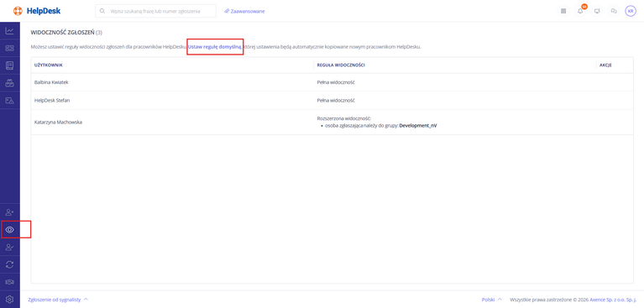
Task: Open the image alert sidebar icon
Action: pos(9,101)
